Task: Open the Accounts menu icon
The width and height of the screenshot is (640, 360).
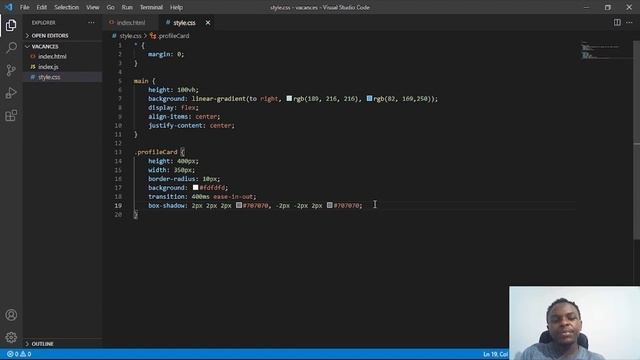Action: click(11, 315)
